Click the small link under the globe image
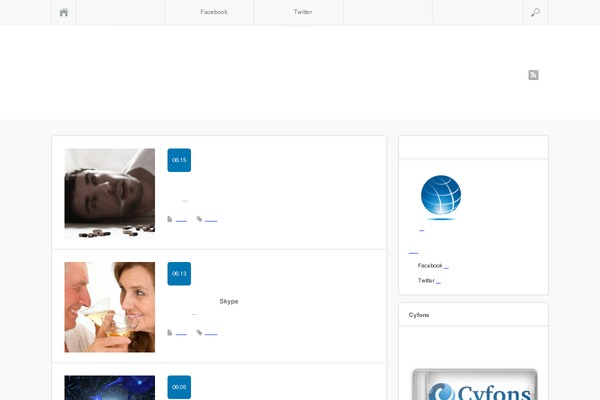The height and width of the screenshot is (400, 600). [421, 230]
